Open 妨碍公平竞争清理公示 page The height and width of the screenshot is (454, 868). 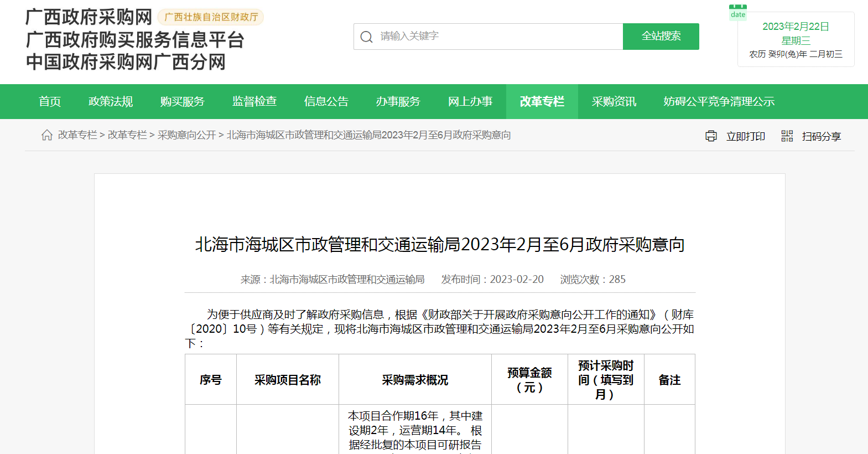pos(719,102)
